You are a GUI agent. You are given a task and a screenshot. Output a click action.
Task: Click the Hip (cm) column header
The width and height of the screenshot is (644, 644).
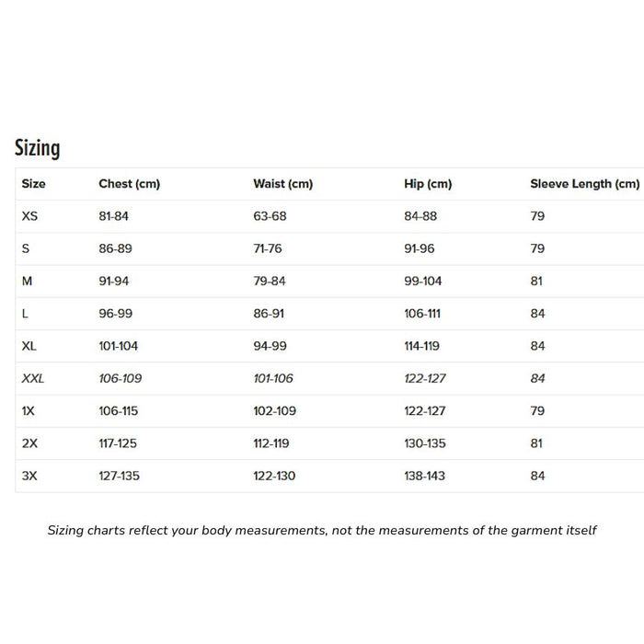428,184
